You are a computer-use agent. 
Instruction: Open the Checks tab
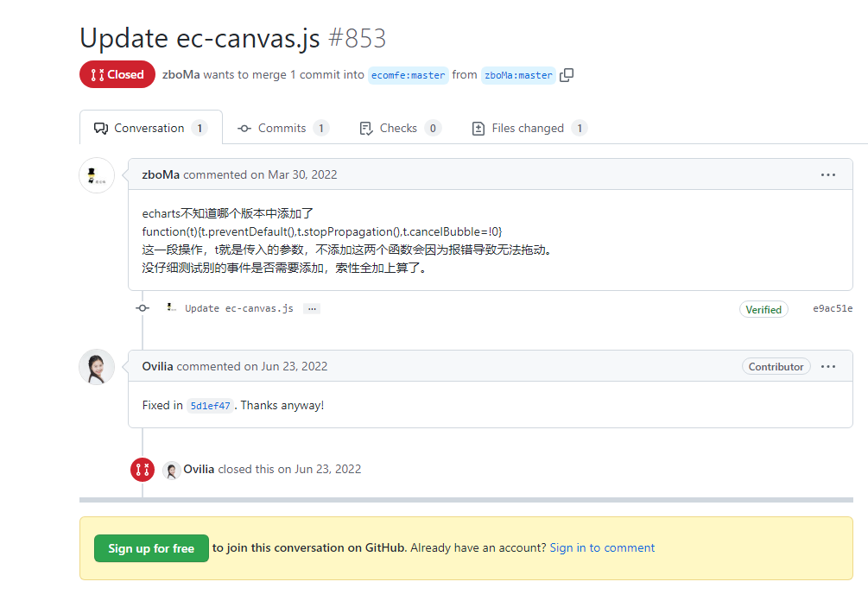coord(400,128)
